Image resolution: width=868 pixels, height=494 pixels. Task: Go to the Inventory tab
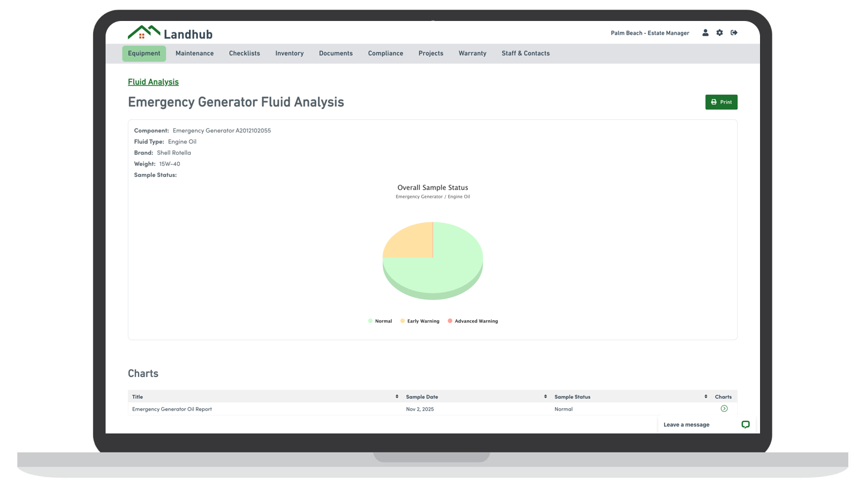click(x=289, y=53)
